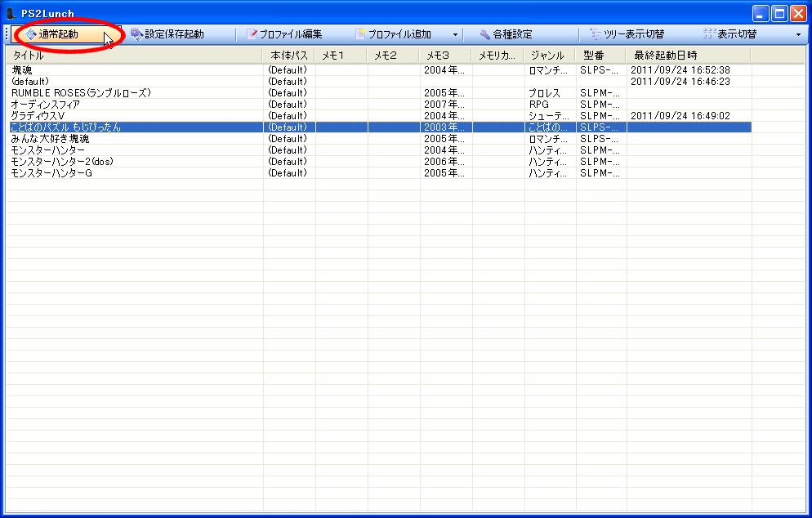Click the ツリー表示切替 tree icon
The height and width of the screenshot is (518, 812).
[596, 34]
